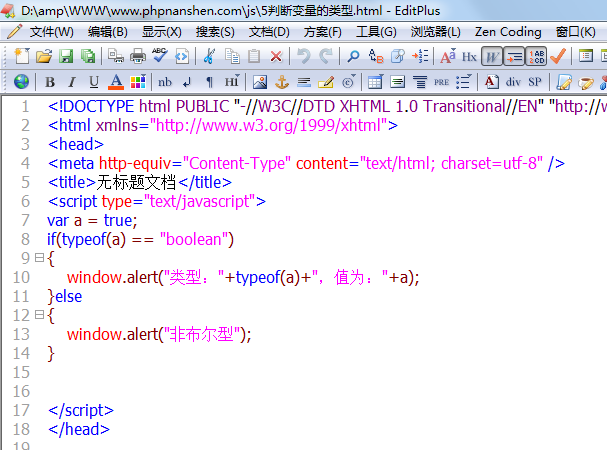Click the Italic I icon

72,82
